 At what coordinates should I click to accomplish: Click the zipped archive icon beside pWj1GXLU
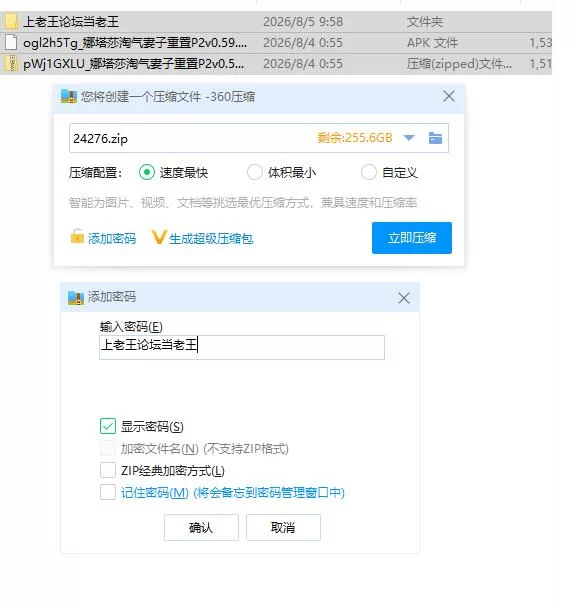(x=12, y=64)
